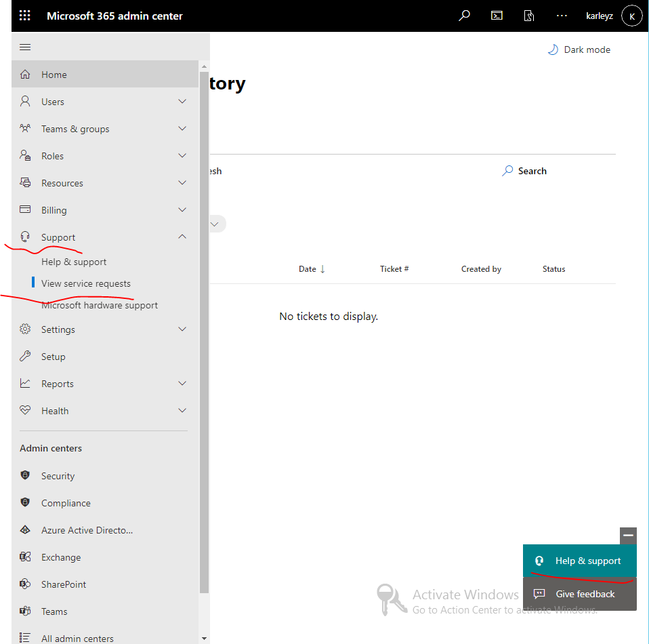Open the app launcher waffle icon
This screenshot has height=644, width=649.
25,16
